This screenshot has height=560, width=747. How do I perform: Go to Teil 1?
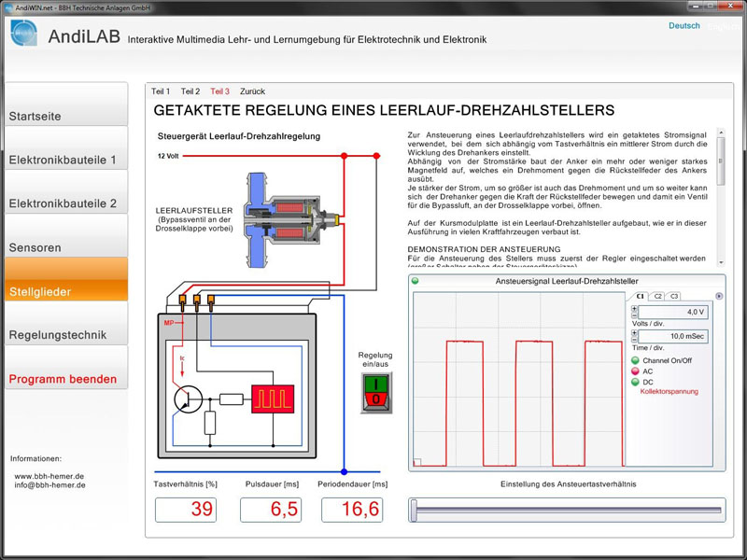(x=161, y=91)
